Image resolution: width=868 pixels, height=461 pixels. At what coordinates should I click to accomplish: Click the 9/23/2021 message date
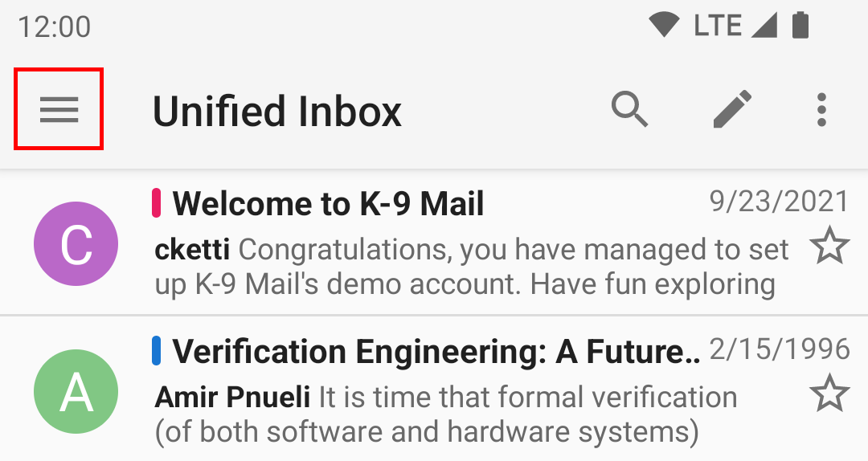point(779,202)
